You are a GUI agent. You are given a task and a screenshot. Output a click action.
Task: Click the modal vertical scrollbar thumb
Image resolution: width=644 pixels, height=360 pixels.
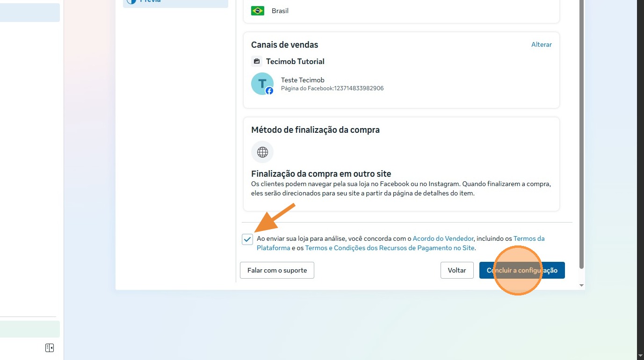582,135
